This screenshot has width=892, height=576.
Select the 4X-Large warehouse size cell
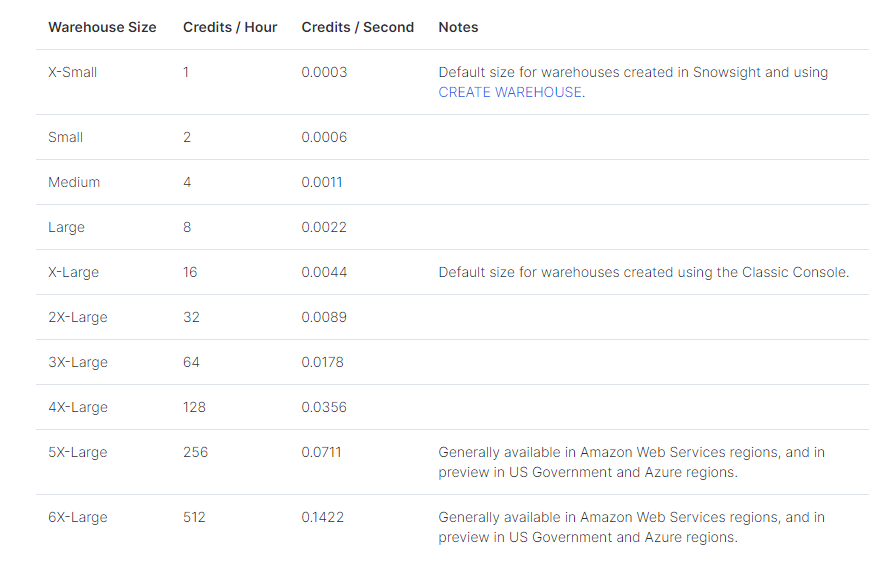[x=77, y=407]
